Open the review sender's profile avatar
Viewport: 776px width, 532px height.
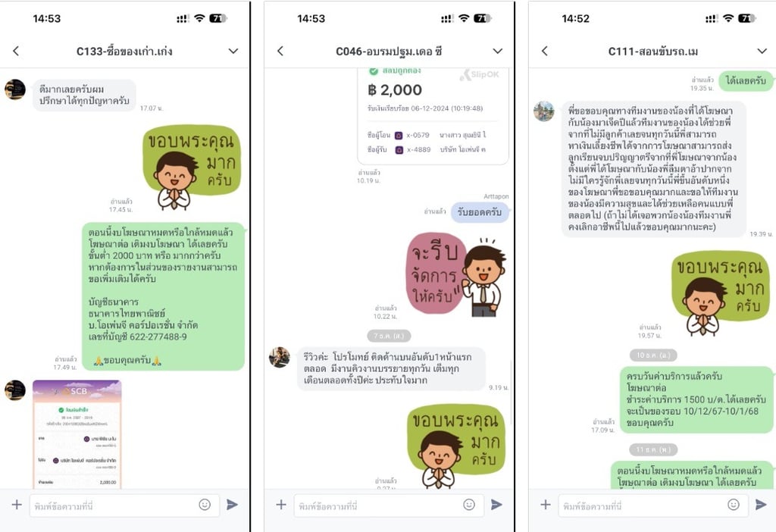279,357
